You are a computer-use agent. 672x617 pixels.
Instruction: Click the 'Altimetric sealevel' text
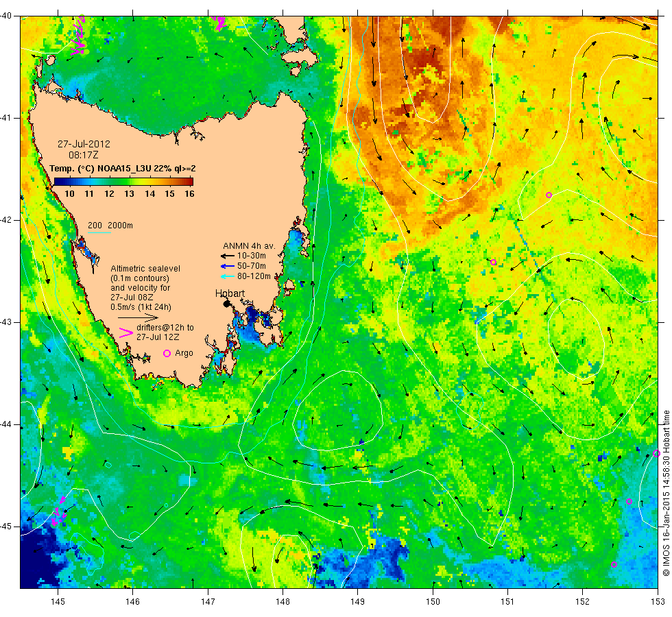tap(145, 269)
